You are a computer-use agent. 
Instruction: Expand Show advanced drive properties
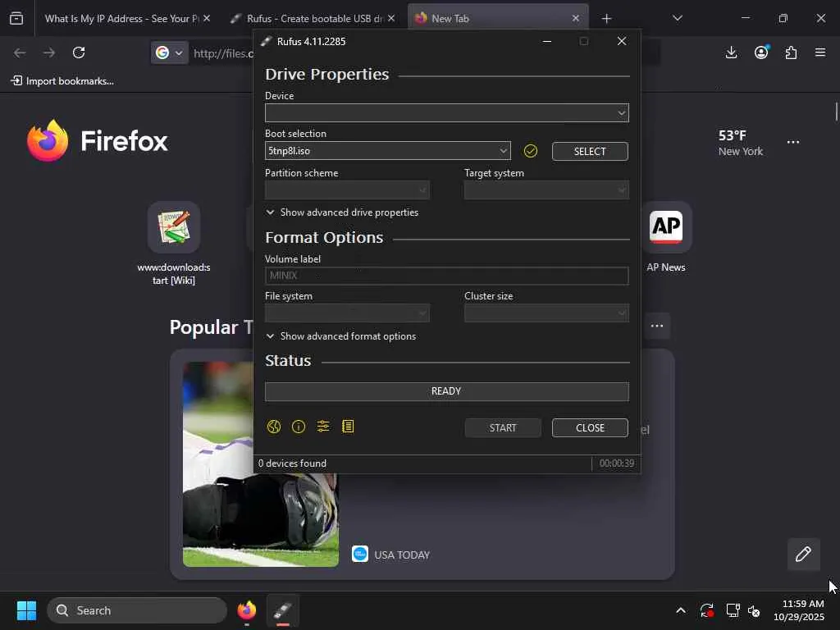[x=342, y=212]
